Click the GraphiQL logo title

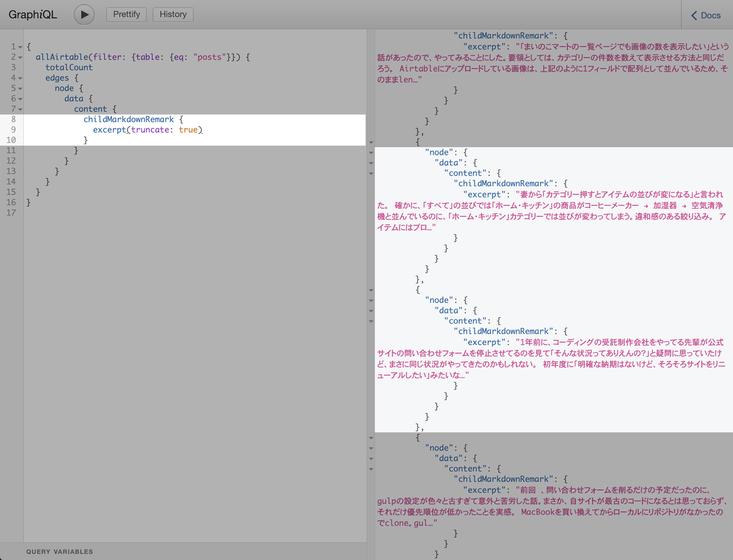tap(33, 15)
